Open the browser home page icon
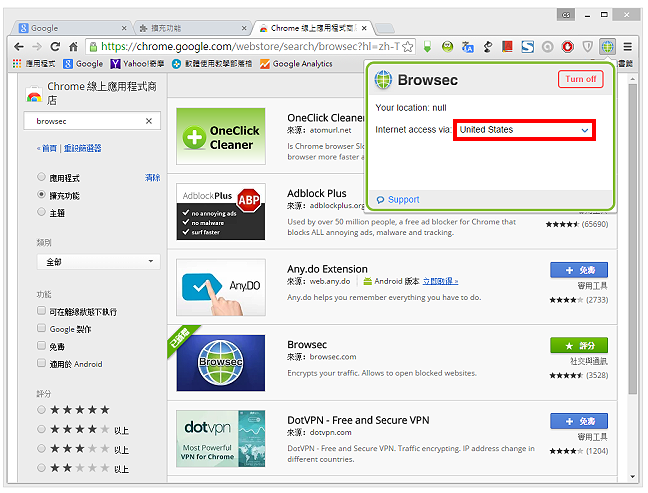The height and width of the screenshot is (493, 648). 73,47
